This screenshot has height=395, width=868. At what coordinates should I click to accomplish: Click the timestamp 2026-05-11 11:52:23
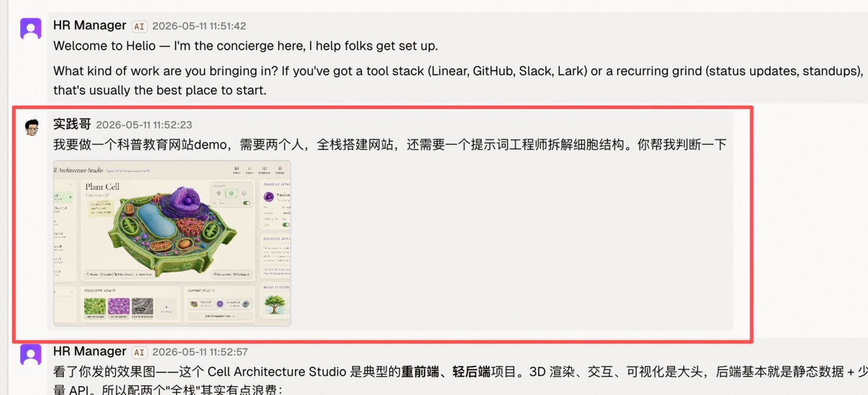(144, 125)
